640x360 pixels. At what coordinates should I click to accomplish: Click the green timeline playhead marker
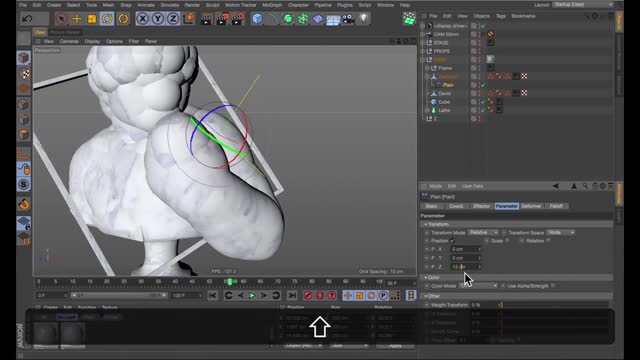click(230, 282)
